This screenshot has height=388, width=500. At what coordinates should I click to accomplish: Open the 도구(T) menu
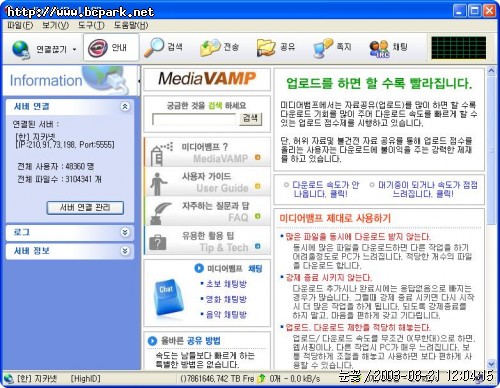tap(91, 25)
